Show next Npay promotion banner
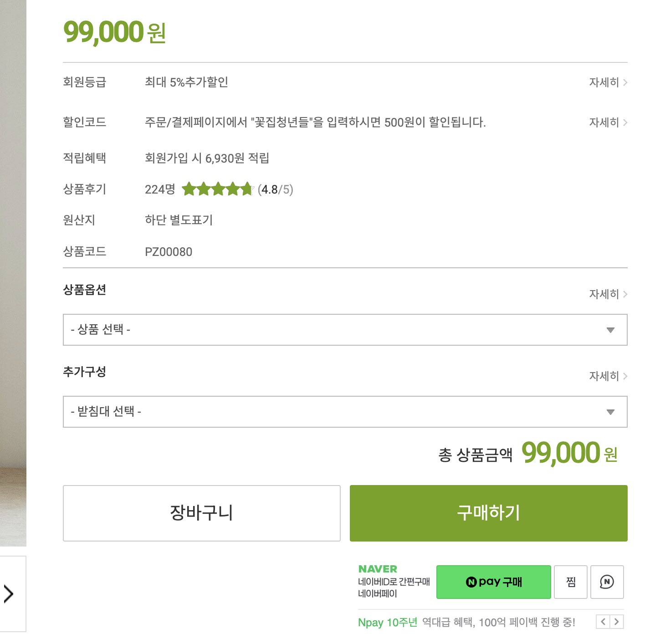This screenshot has width=655, height=644. click(x=617, y=622)
